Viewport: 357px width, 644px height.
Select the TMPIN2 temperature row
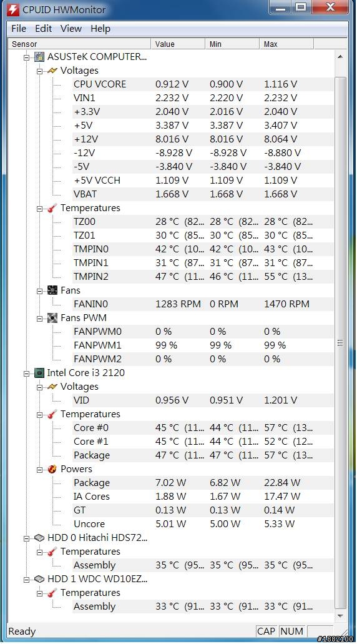tap(203, 277)
